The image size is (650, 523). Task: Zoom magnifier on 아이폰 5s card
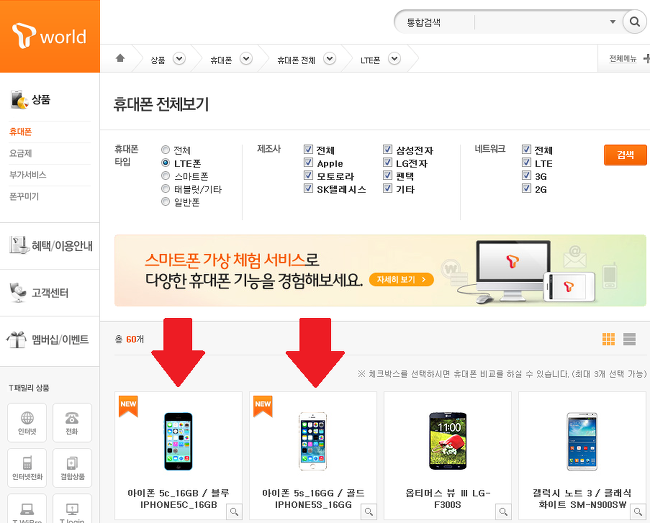click(369, 511)
